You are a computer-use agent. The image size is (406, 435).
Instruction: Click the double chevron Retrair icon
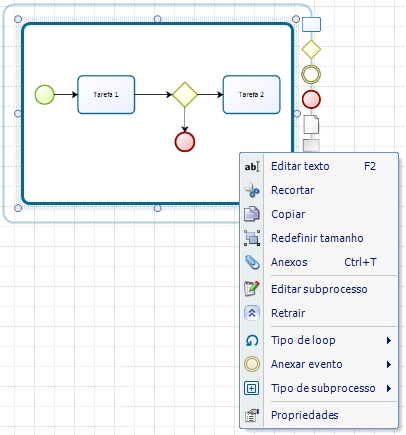click(x=252, y=313)
